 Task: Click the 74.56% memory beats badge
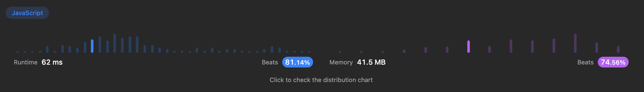tap(613, 62)
